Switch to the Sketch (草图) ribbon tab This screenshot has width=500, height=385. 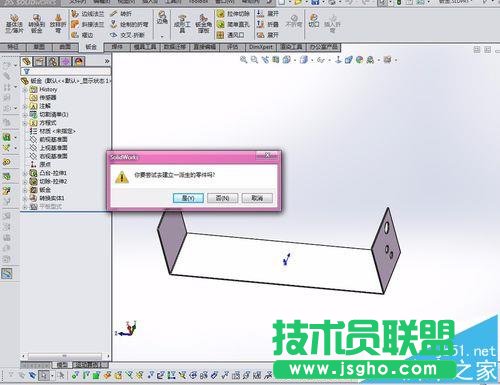39,47
